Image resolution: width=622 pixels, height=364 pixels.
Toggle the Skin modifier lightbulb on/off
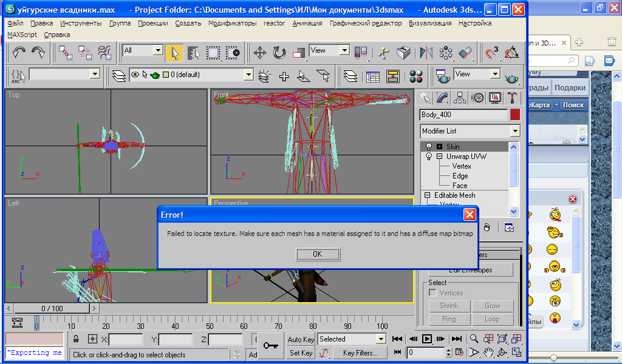click(x=428, y=147)
